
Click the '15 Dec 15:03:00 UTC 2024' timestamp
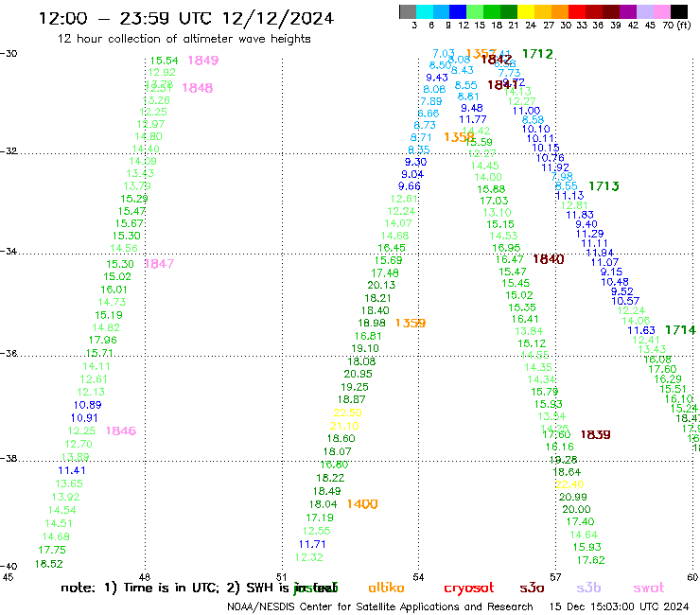click(619, 606)
